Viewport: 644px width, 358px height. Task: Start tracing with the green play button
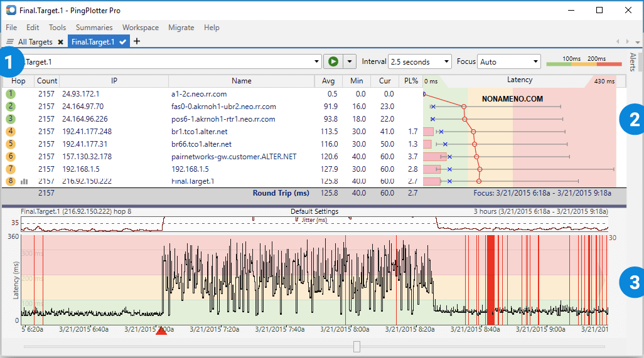[333, 61]
